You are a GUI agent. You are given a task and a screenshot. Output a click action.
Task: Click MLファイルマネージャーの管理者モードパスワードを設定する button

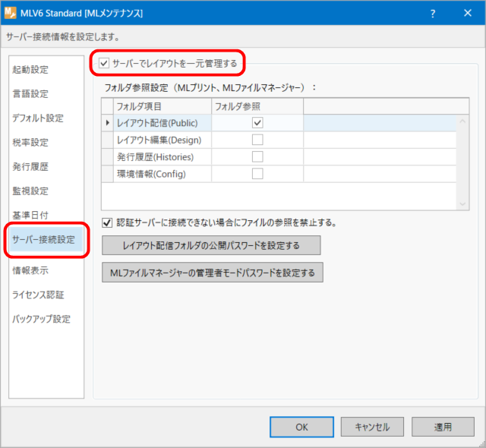(x=213, y=273)
